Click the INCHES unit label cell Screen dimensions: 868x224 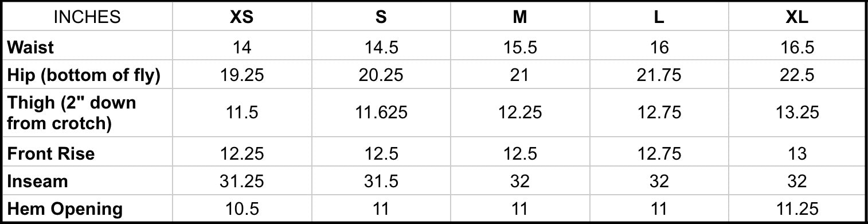(88, 18)
